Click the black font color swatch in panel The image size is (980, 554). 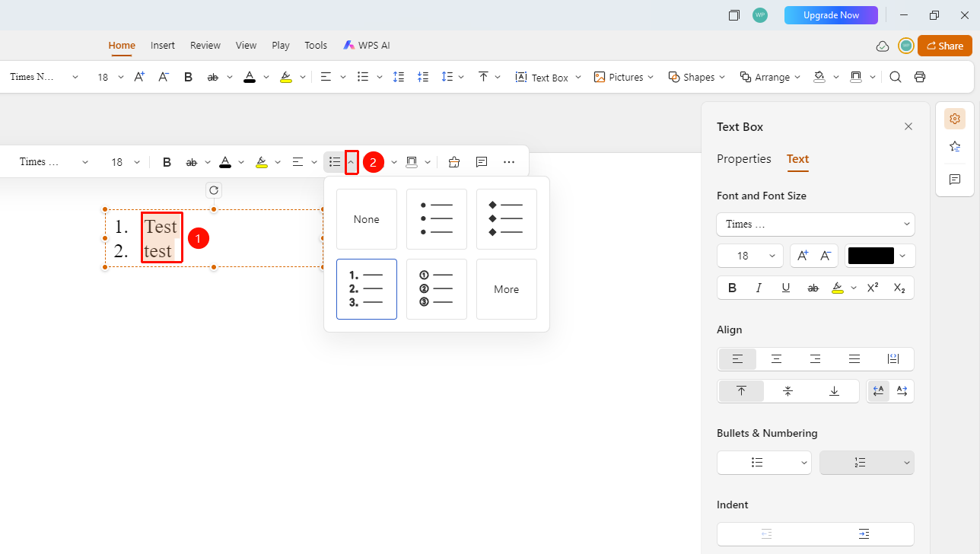(x=871, y=256)
